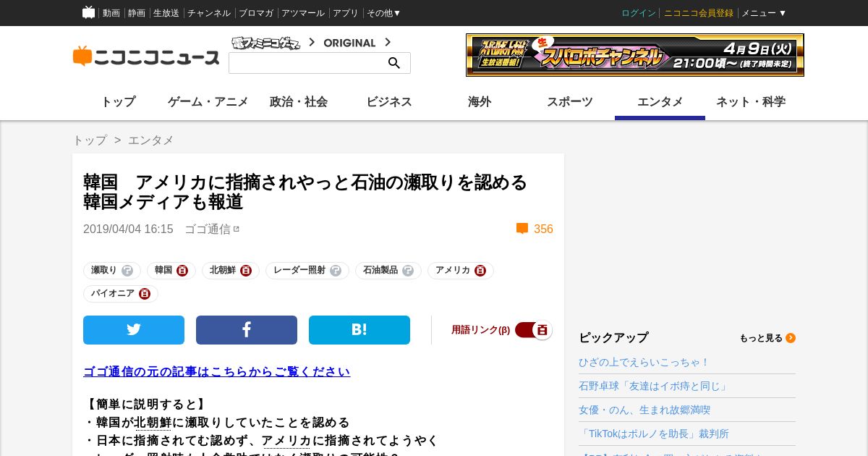Open 生放送 in the top bar

tap(166, 13)
